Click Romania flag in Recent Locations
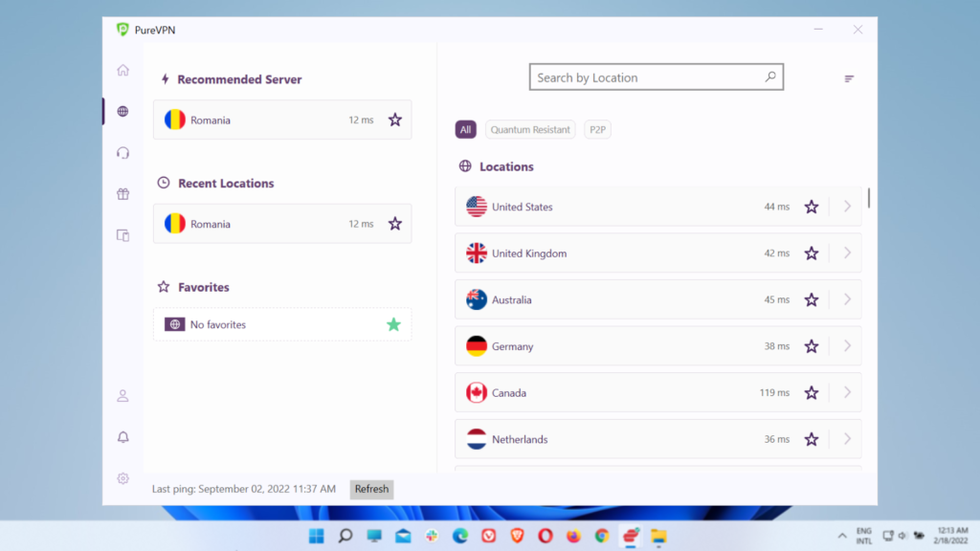The image size is (980, 551). (x=175, y=223)
